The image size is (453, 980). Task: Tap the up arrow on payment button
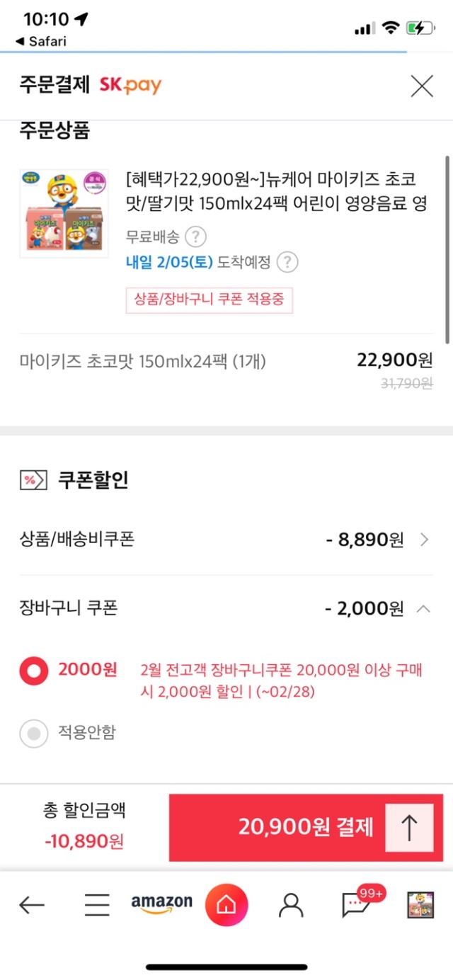pos(410,827)
